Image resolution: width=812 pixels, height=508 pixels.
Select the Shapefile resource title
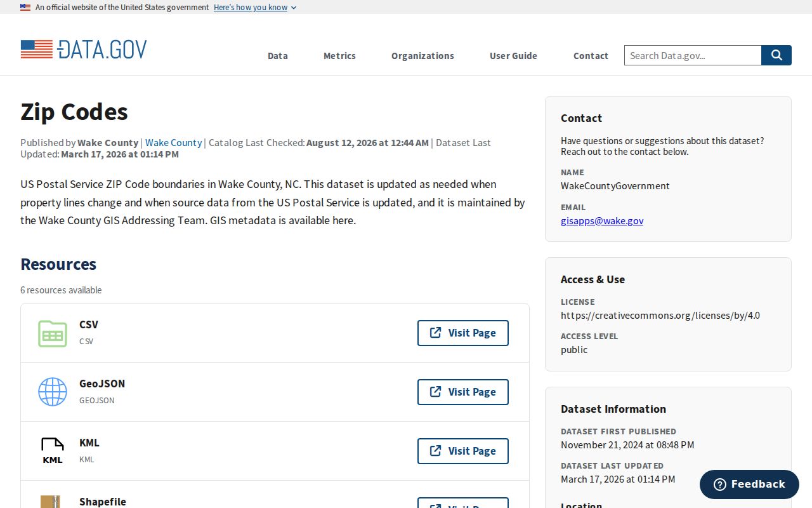(103, 502)
